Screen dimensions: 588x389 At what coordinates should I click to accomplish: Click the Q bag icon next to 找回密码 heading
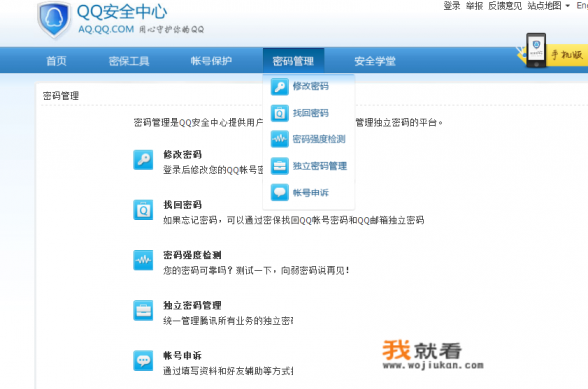[x=143, y=210]
